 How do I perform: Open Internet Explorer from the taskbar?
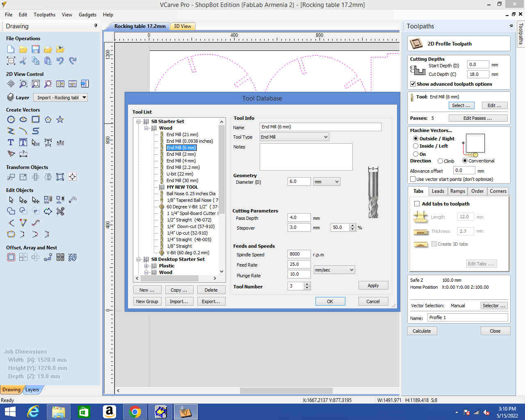(33, 411)
